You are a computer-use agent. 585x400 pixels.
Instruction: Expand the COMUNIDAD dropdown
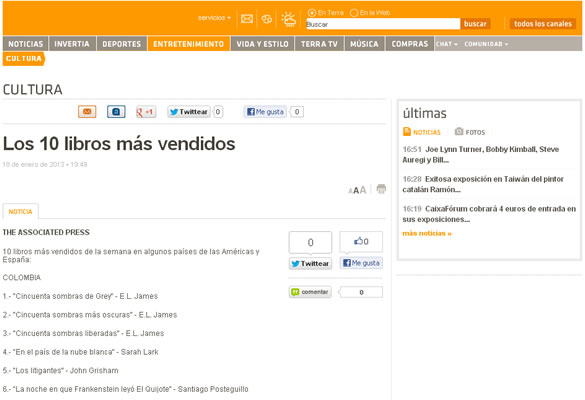pyautogui.click(x=486, y=44)
